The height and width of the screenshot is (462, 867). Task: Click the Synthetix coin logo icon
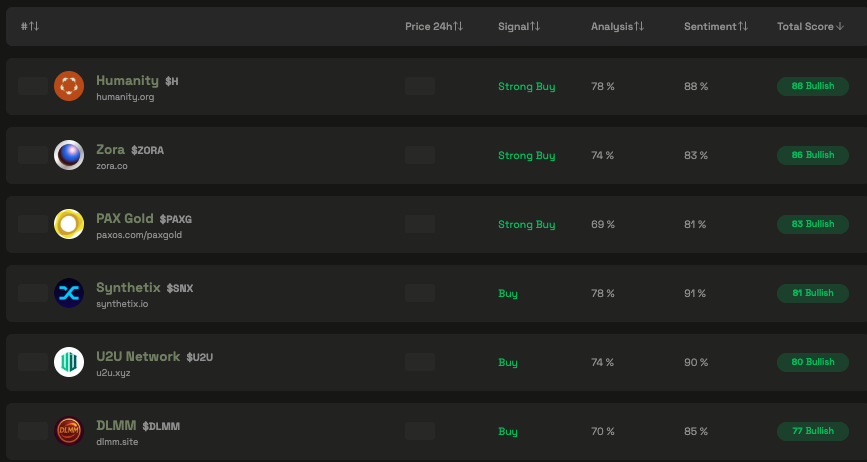pyautogui.click(x=69, y=293)
